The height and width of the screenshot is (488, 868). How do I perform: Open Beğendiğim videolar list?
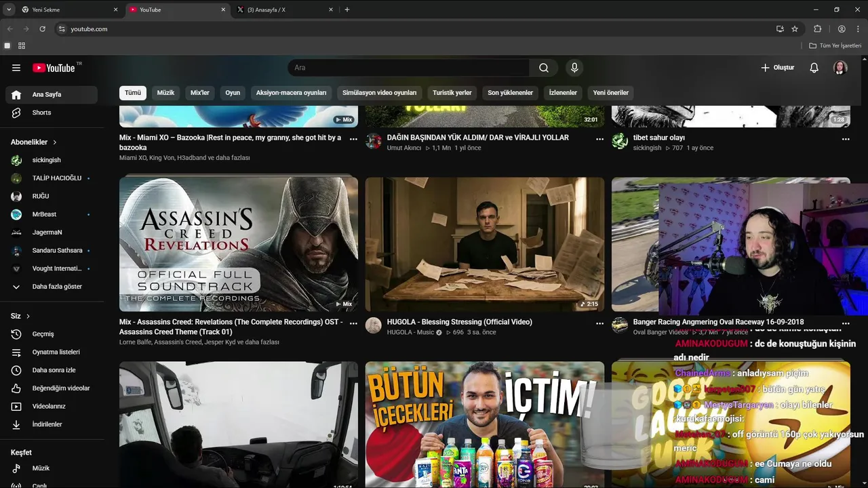tap(52, 388)
